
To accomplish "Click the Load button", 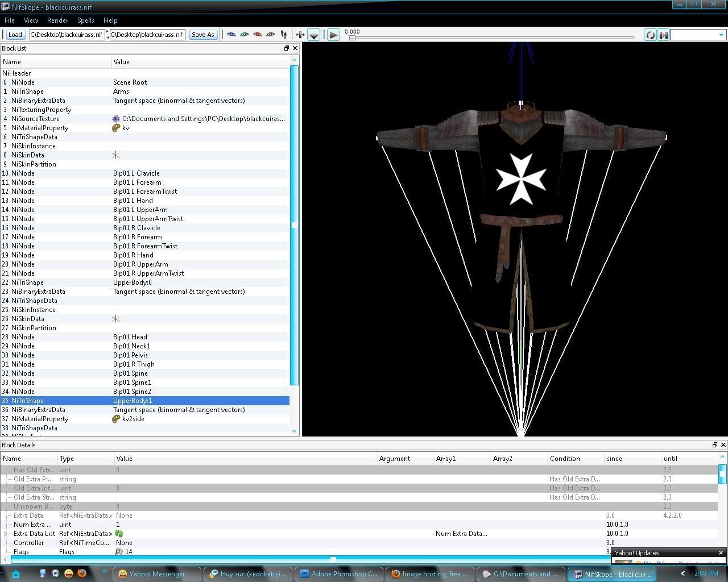I will [x=15, y=35].
